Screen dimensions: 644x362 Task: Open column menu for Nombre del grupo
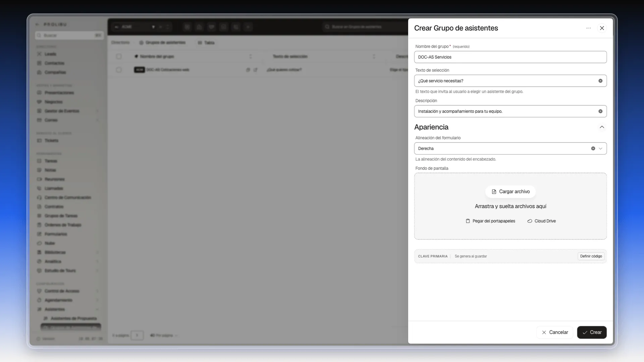[250, 56]
